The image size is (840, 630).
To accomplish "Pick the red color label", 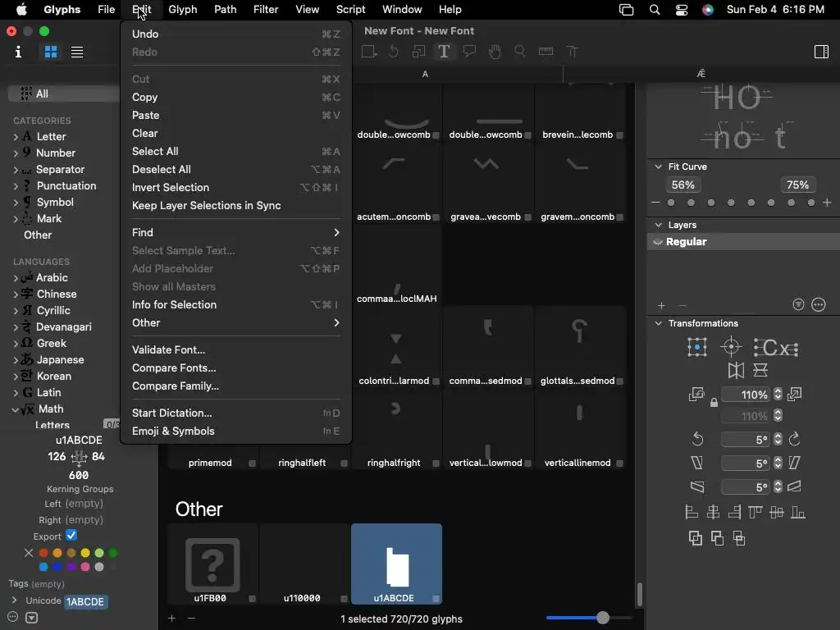I will click(x=43, y=553).
